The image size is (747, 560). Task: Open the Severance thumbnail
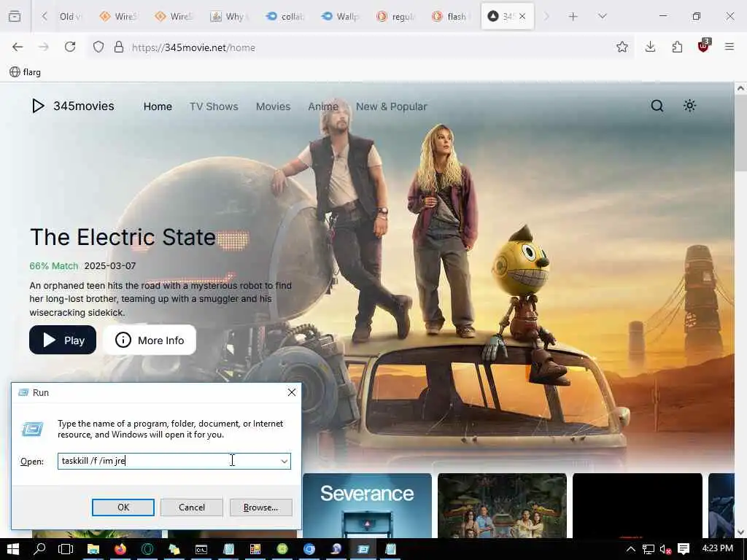[x=367, y=506]
